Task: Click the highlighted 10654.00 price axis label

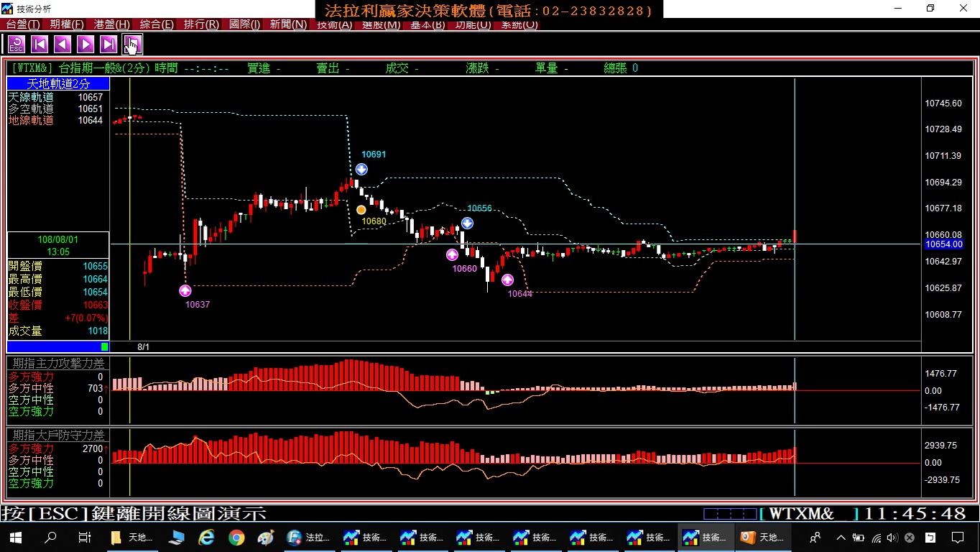Action: [943, 244]
